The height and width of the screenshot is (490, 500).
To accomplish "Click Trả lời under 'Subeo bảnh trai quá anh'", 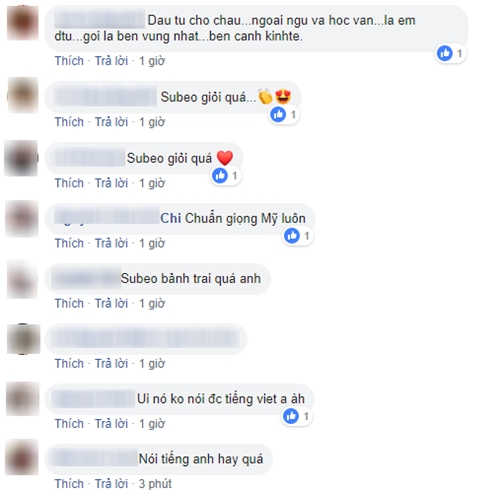I will [112, 304].
